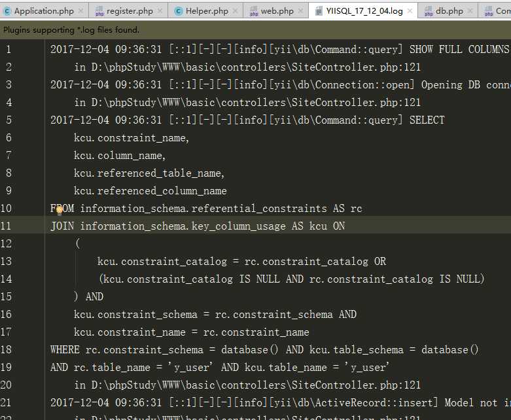Click 'Opening DB' text on line 3
Viewport: 511px width, 420px height.
[450, 84]
